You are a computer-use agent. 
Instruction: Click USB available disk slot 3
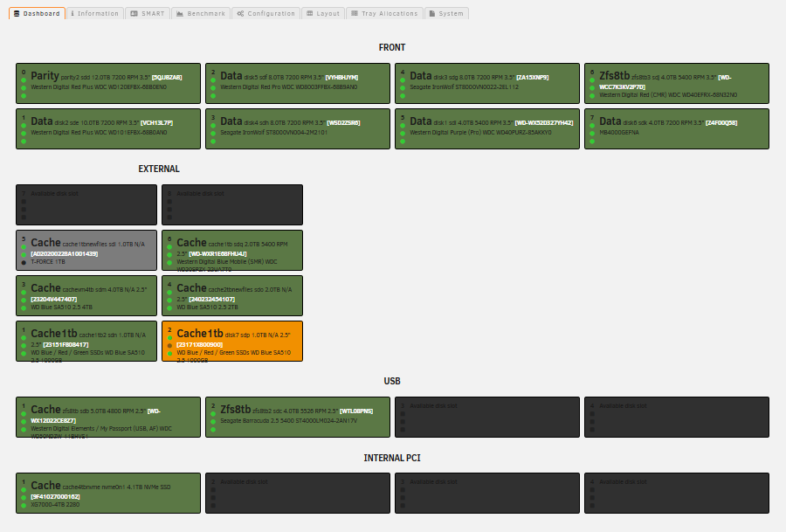(487, 418)
